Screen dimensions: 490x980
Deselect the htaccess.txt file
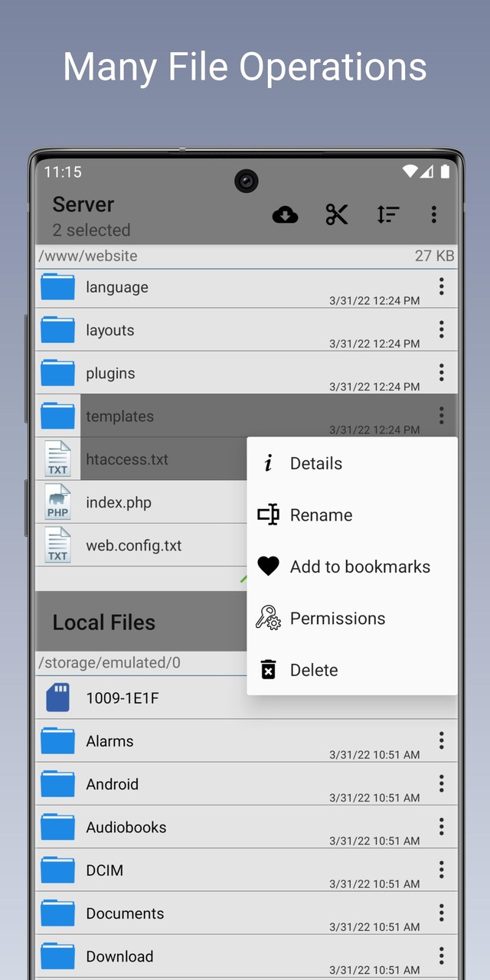(x=153, y=459)
